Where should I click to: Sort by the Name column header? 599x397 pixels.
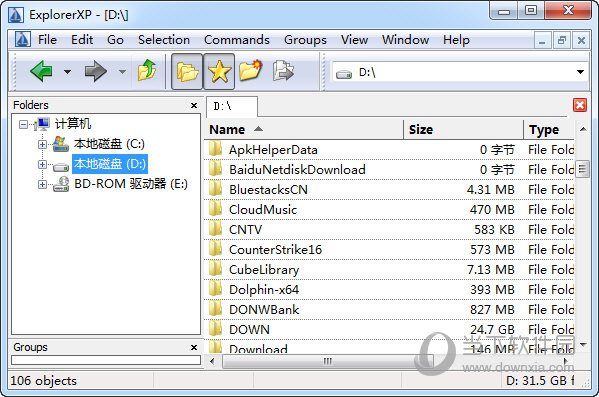click(304, 130)
